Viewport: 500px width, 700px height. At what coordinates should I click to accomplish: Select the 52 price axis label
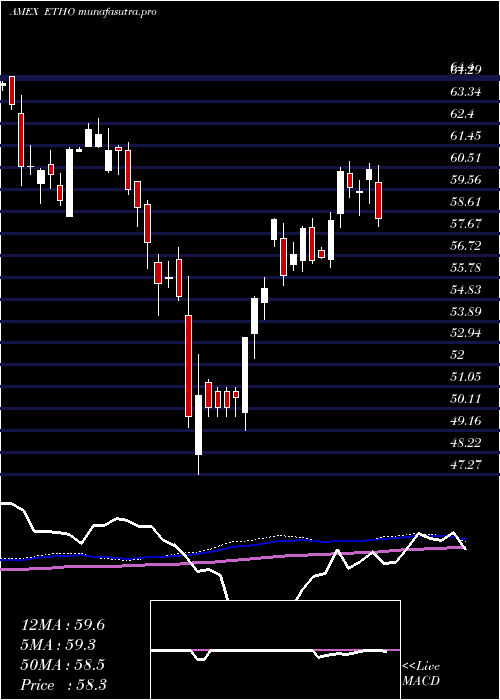click(458, 355)
